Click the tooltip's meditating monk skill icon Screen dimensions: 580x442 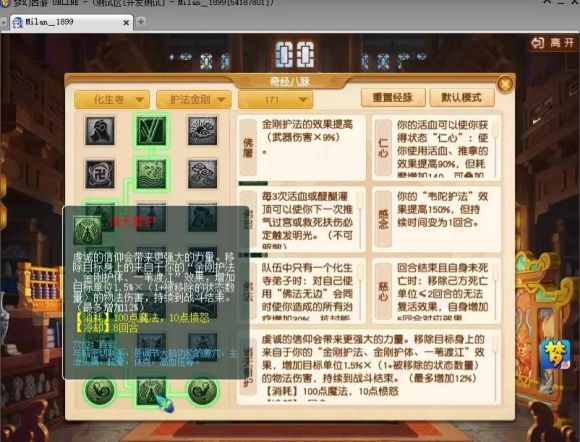click(x=88, y=230)
